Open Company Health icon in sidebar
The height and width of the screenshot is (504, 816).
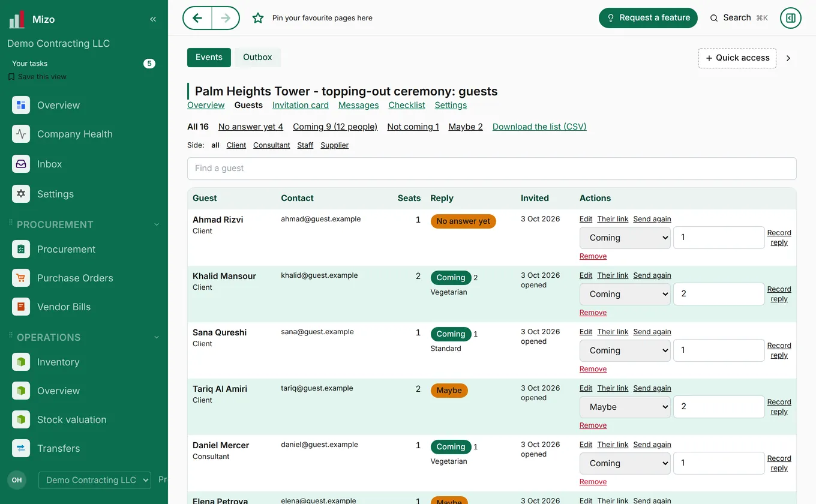21,134
